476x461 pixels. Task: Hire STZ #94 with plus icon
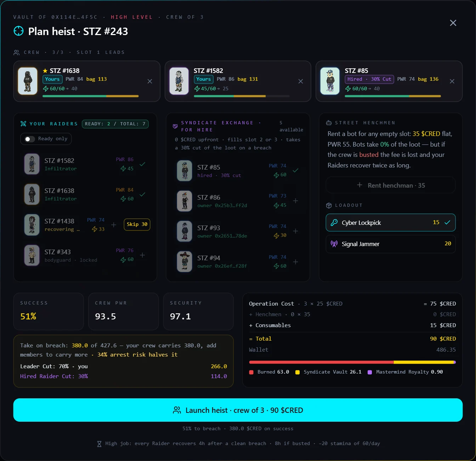point(296,262)
